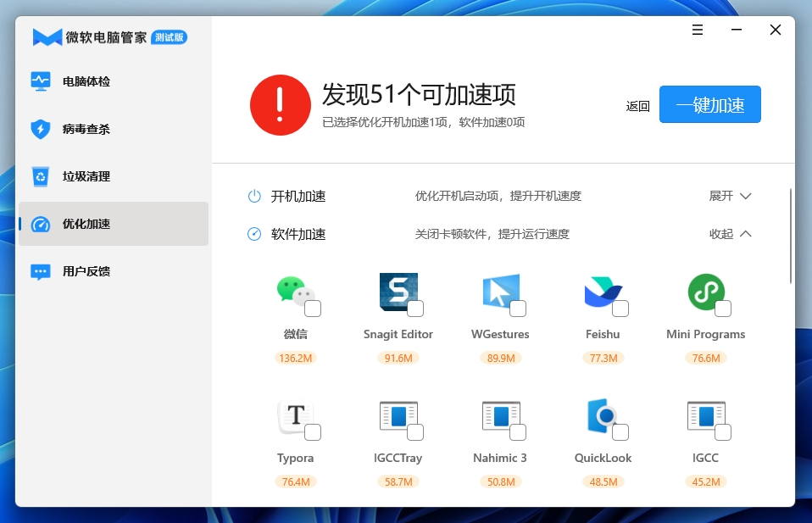Click the Nahimic 3 app icon
Screen dimensions: 812x523
click(501, 416)
